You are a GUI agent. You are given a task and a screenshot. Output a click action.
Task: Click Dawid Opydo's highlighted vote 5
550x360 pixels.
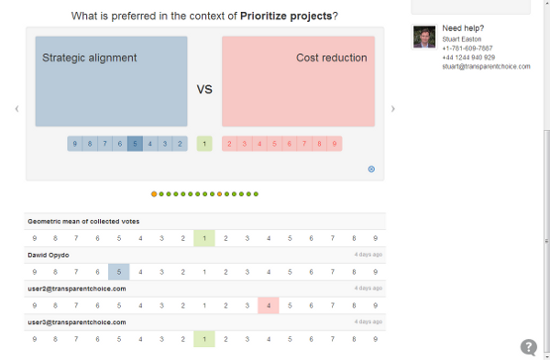[x=119, y=272]
